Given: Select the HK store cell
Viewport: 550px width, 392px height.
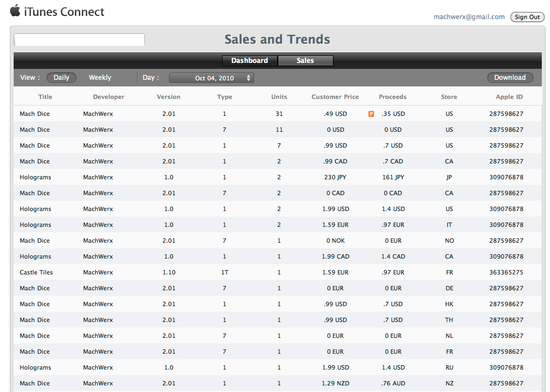Looking at the screenshot, I should (449, 304).
